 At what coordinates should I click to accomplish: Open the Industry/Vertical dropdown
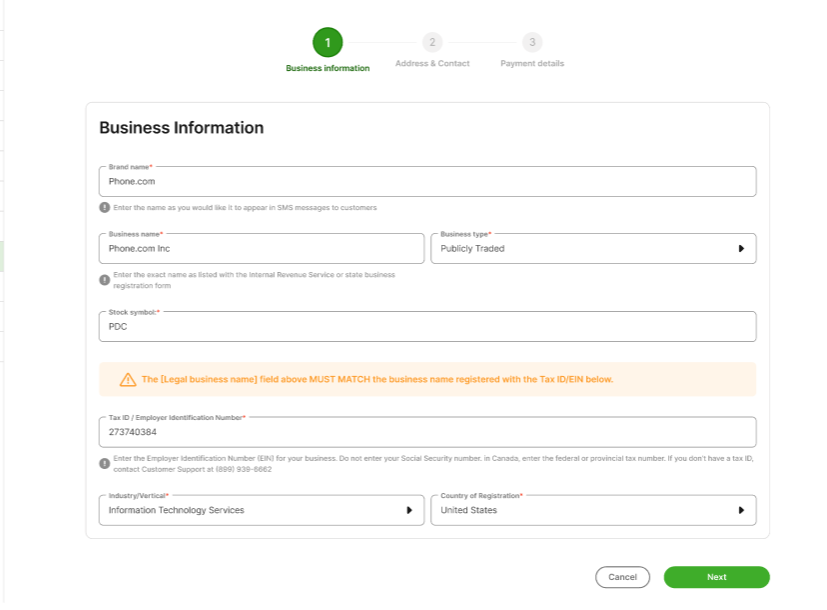[x=261, y=510]
